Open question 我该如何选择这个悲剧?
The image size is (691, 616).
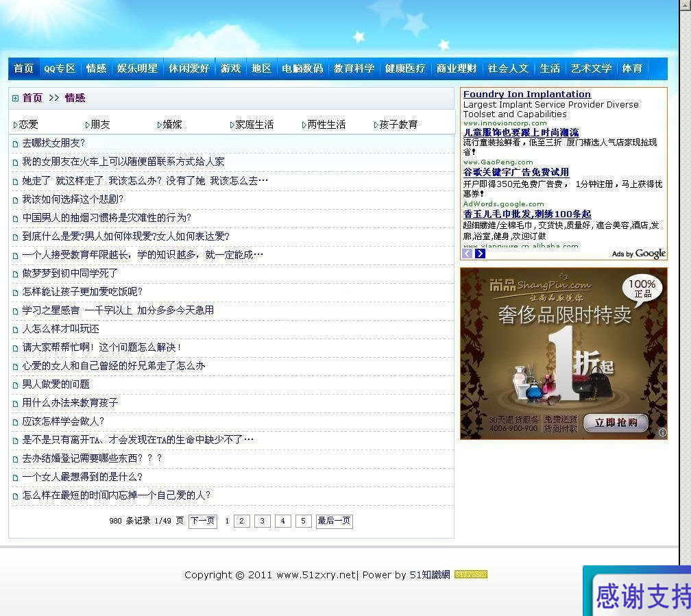pyautogui.click(x=73, y=199)
